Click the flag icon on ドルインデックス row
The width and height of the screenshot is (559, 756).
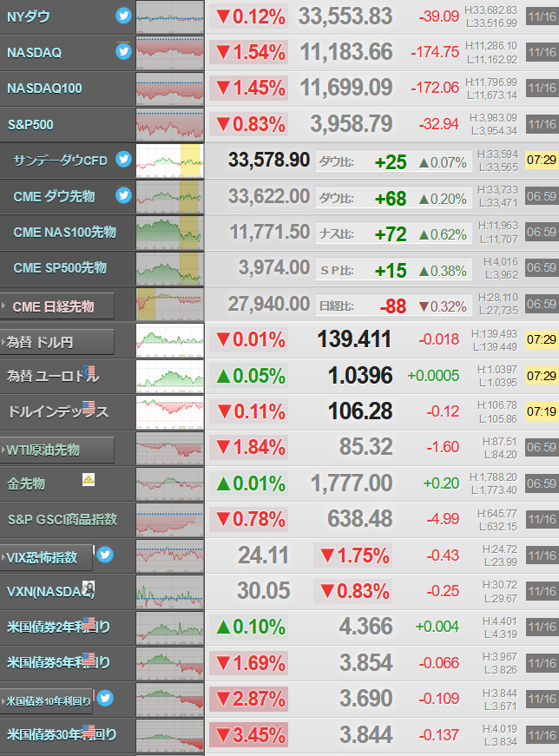point(89,408)
